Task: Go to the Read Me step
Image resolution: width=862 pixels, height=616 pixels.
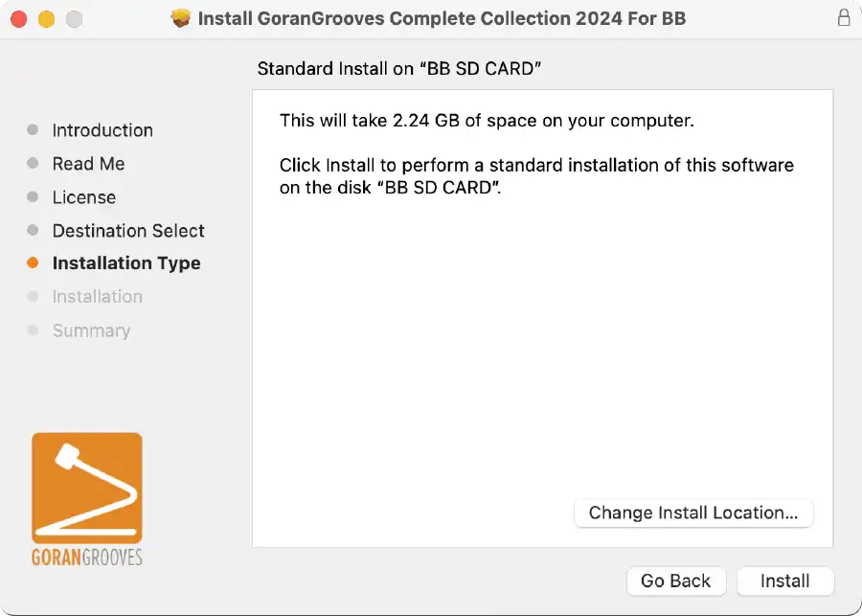Action: coord(88,164)
